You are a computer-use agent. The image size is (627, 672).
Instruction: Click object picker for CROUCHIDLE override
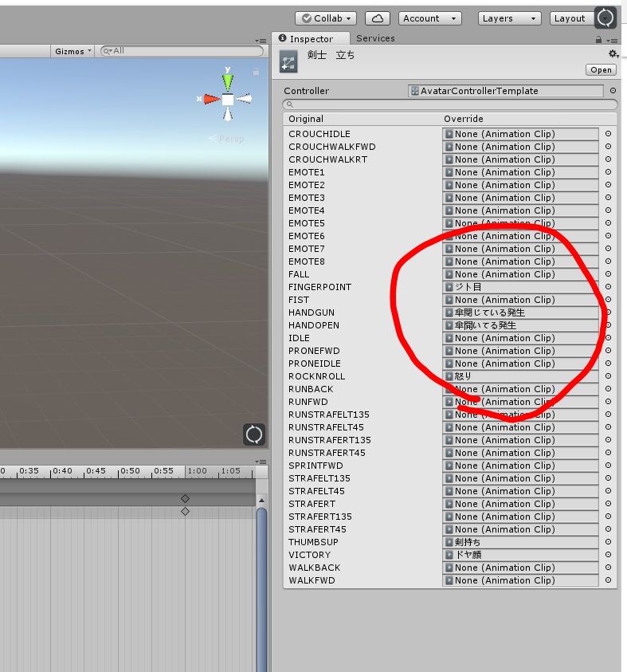[608, 134]
